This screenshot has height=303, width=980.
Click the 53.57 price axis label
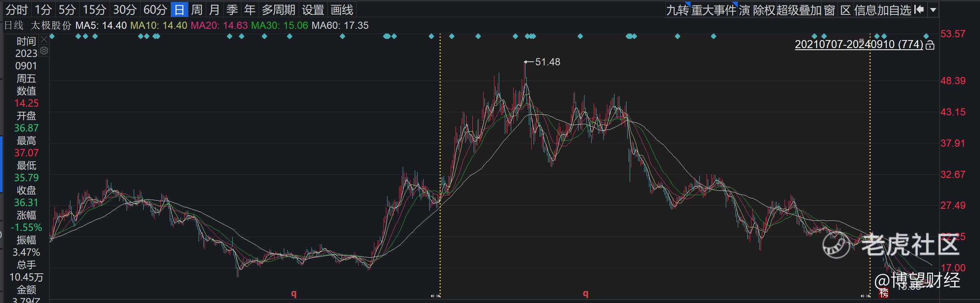pyautogui.click(x=953, y=34)
